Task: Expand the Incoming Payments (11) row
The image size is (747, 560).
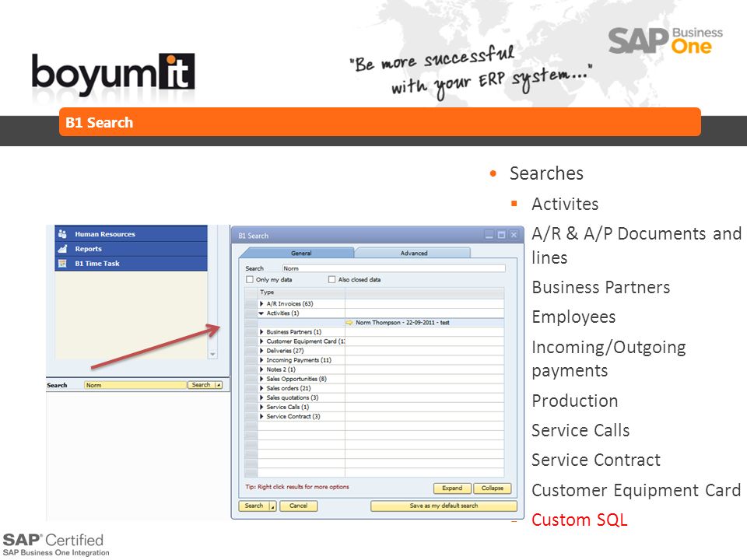Action: [x=261, y=360]
